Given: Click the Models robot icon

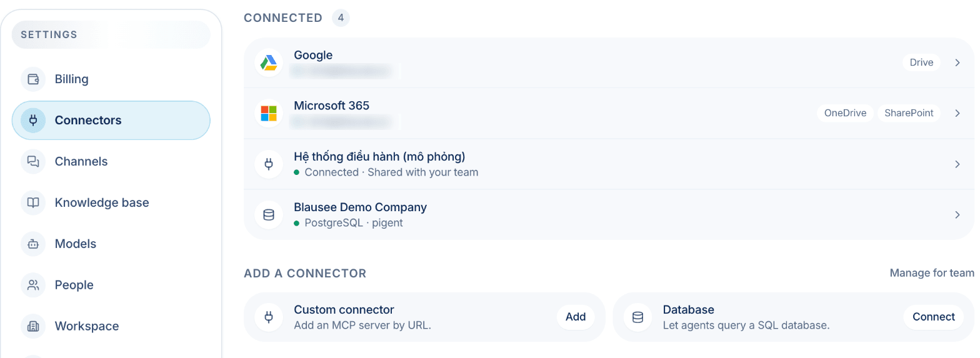Looking at the screenshot, I should coord(33,244).
